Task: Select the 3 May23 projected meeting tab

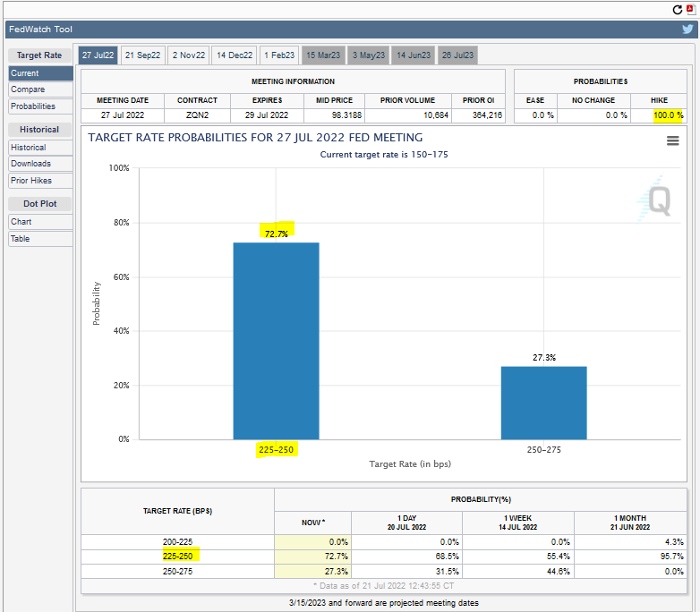Action: 369,55
